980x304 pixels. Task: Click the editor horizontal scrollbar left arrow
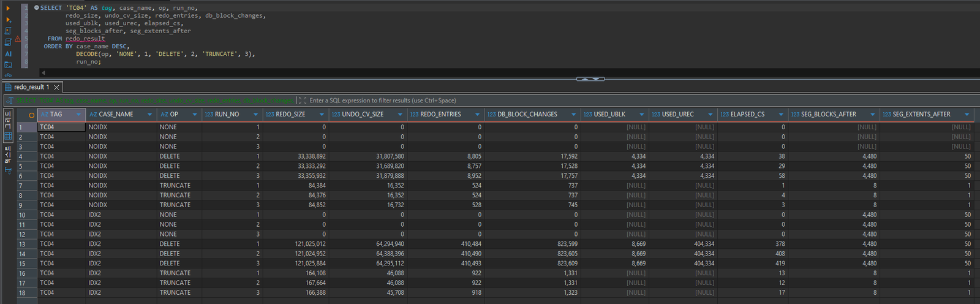[43, 73]
